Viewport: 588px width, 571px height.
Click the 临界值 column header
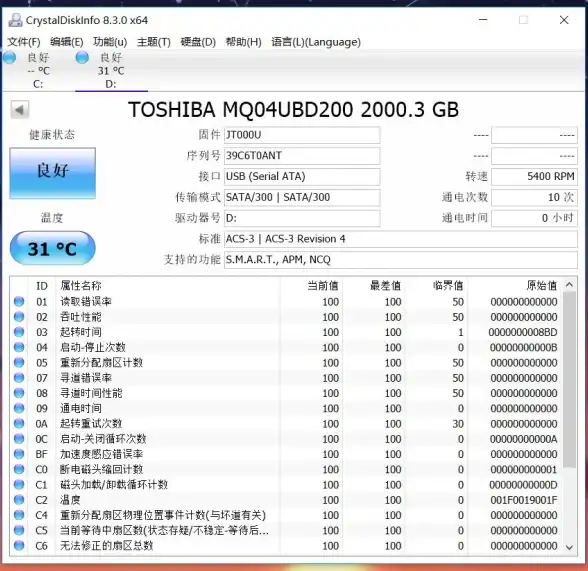click(x=436, y=286)
